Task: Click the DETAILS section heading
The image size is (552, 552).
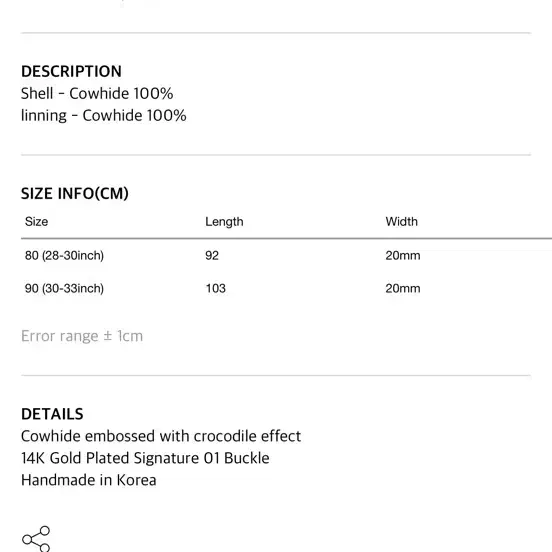Action: click(x=52, y=414)
